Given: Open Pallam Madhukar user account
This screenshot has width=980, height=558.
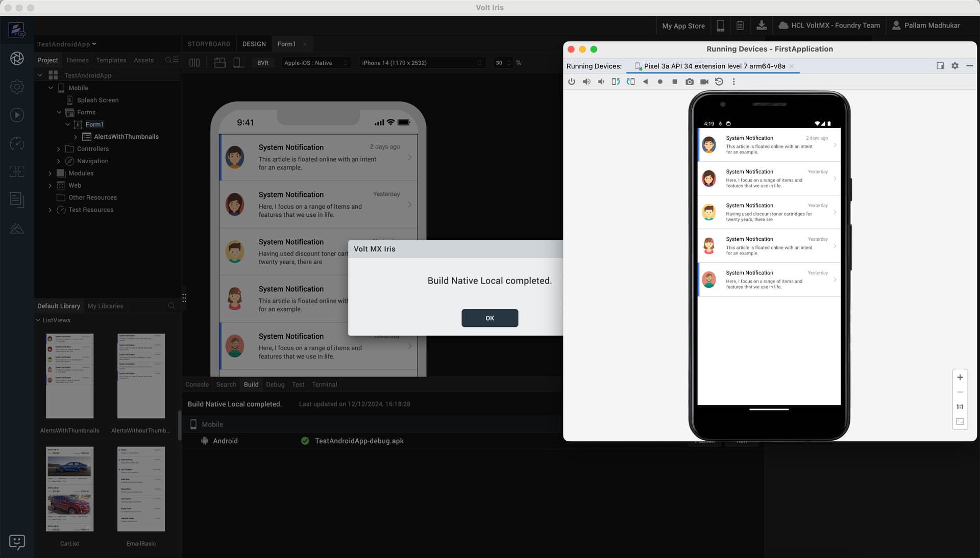Looking at the screenshot, I should [x=926, y=26].
